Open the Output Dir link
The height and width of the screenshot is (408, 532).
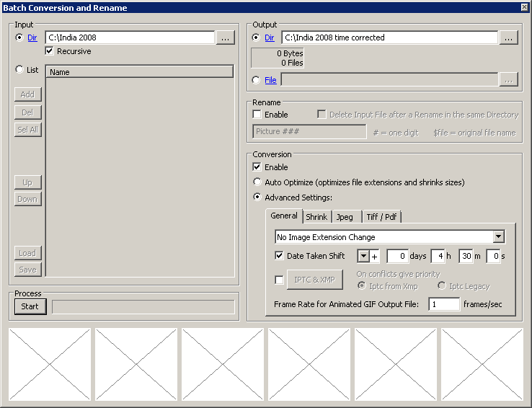tap(270, 37)
